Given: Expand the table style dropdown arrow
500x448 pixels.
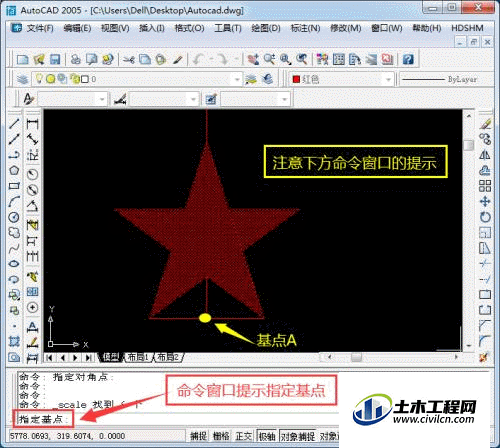Looking at the screenshot, I should pos(284,99).
